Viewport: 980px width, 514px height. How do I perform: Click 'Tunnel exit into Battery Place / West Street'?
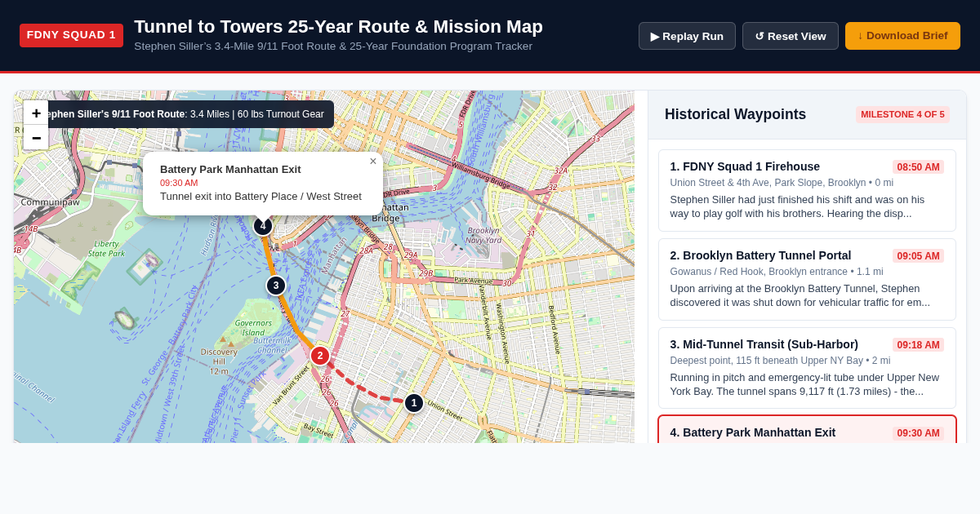[261, 196]
